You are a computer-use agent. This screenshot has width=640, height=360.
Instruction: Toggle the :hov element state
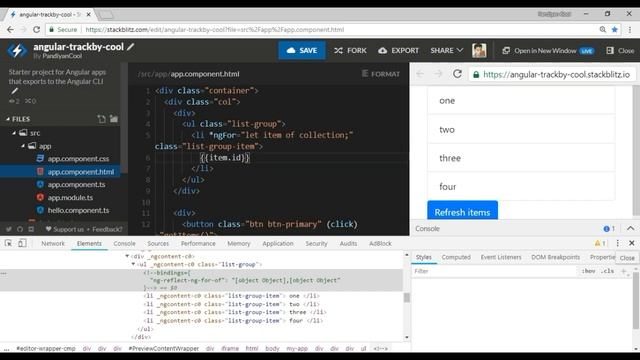588,271
